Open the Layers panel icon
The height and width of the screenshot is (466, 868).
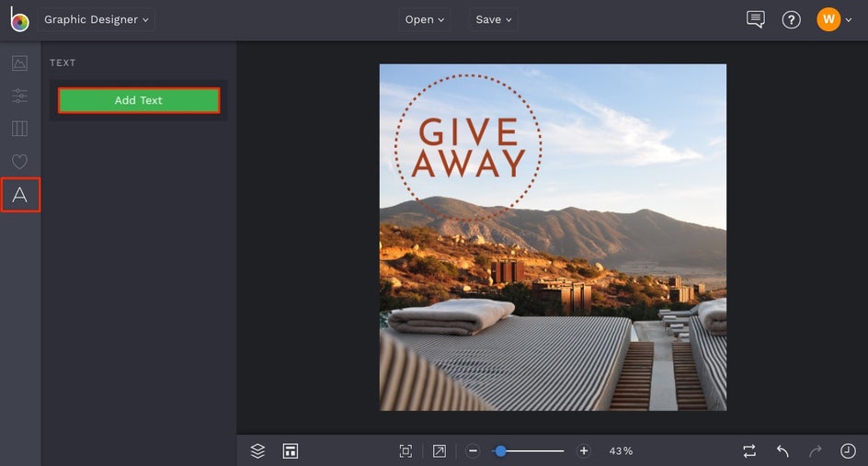(257, 451)
